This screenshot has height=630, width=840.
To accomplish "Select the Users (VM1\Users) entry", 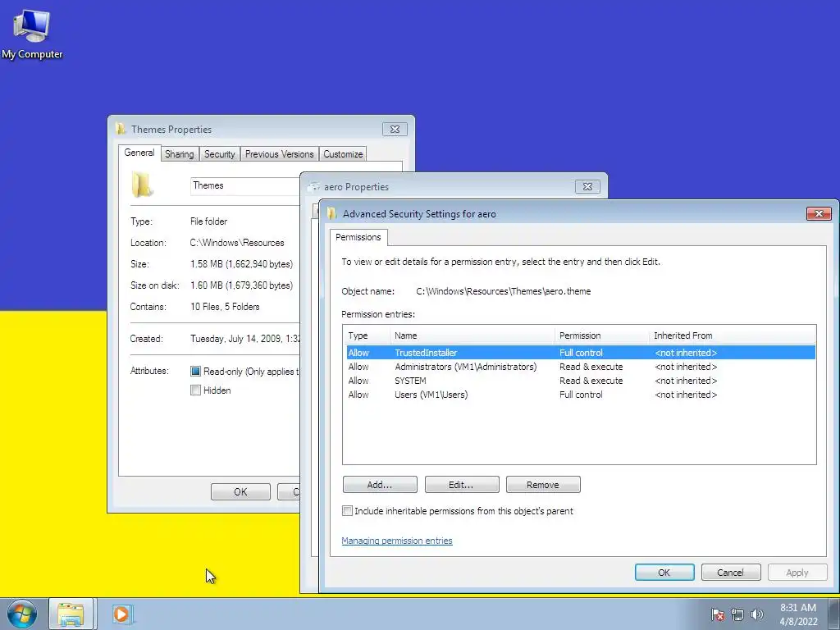I will (x=581, y=395).
